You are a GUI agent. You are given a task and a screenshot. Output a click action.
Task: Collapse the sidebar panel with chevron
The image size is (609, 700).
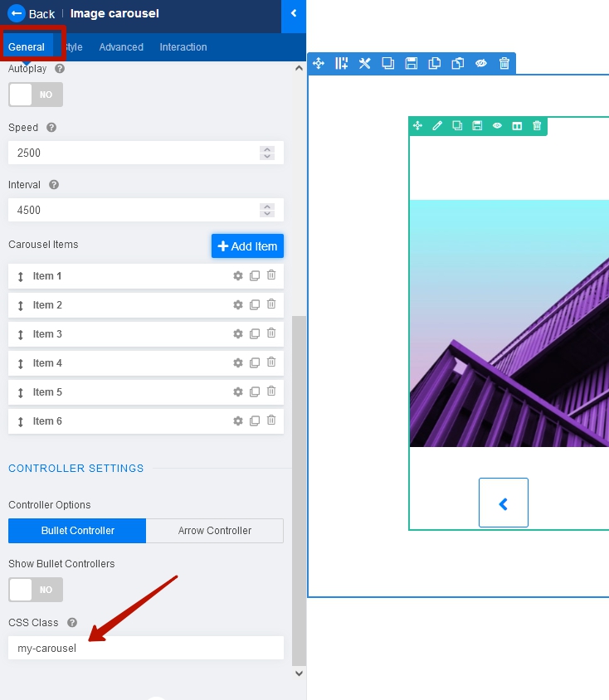click(x=294, y=13)
